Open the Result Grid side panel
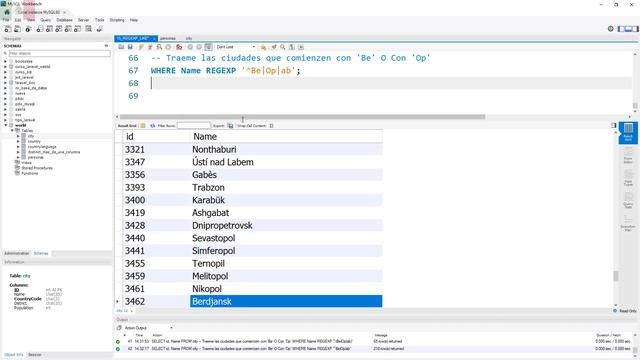640x360 pixels. [628, 133]
